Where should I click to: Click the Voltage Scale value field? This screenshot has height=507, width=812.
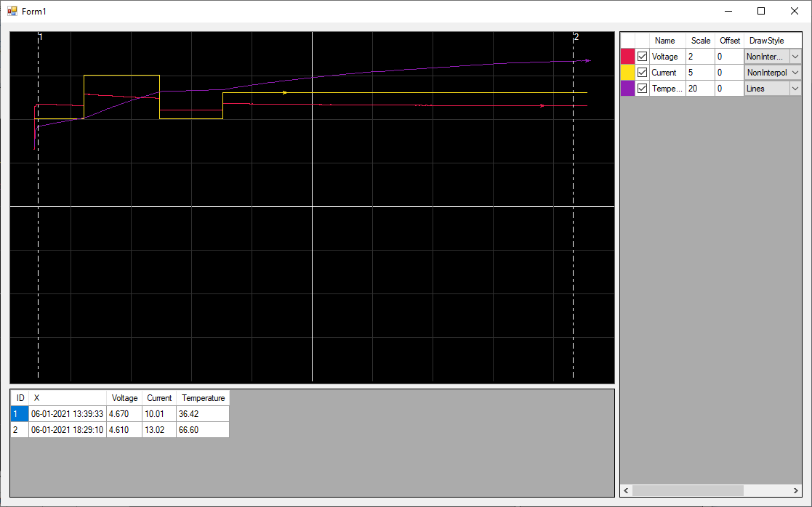pyautogui.click(x=699, y=57)
